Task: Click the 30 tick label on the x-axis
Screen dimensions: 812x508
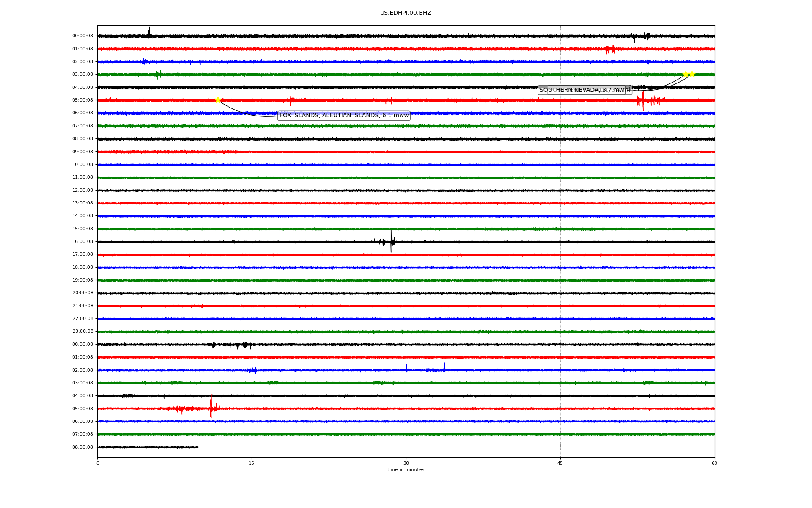Action: (x=406, y=464)
